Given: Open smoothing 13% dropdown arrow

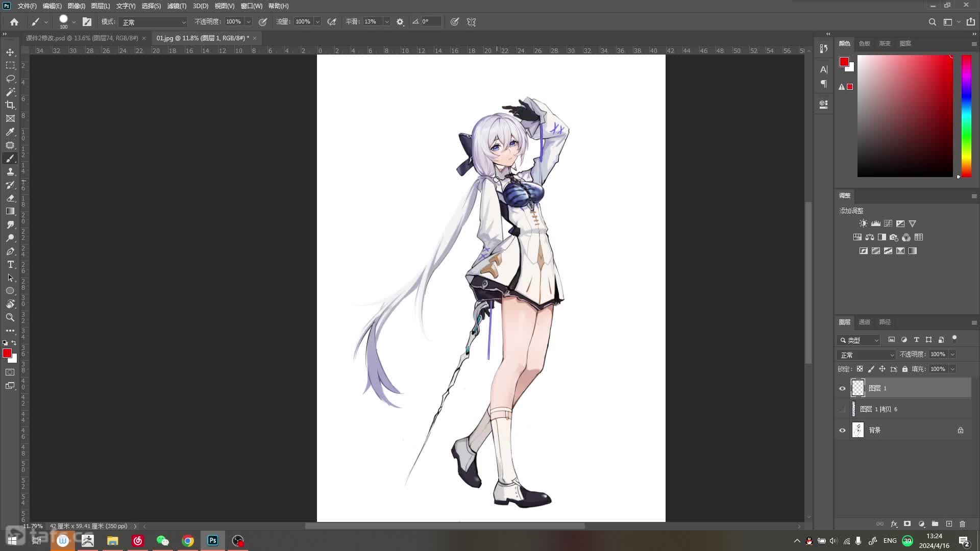Looking at the screenshot, I should [x=387, y=22].
